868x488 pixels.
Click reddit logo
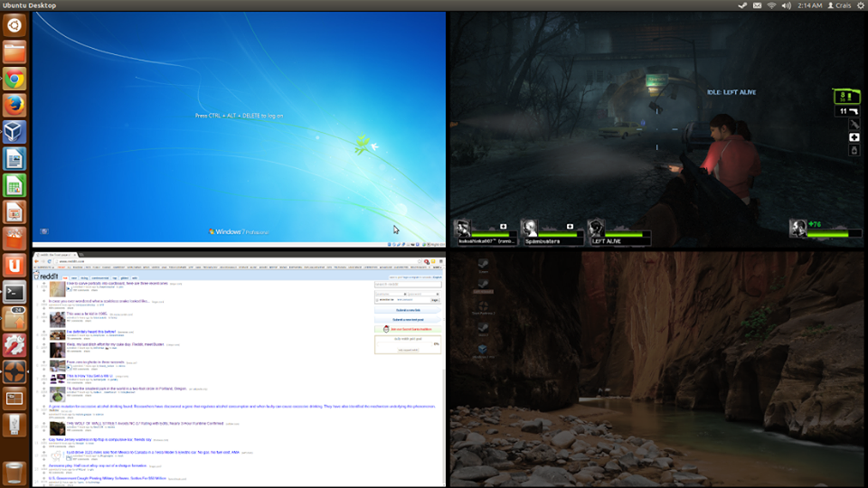(x=46, y=276)
